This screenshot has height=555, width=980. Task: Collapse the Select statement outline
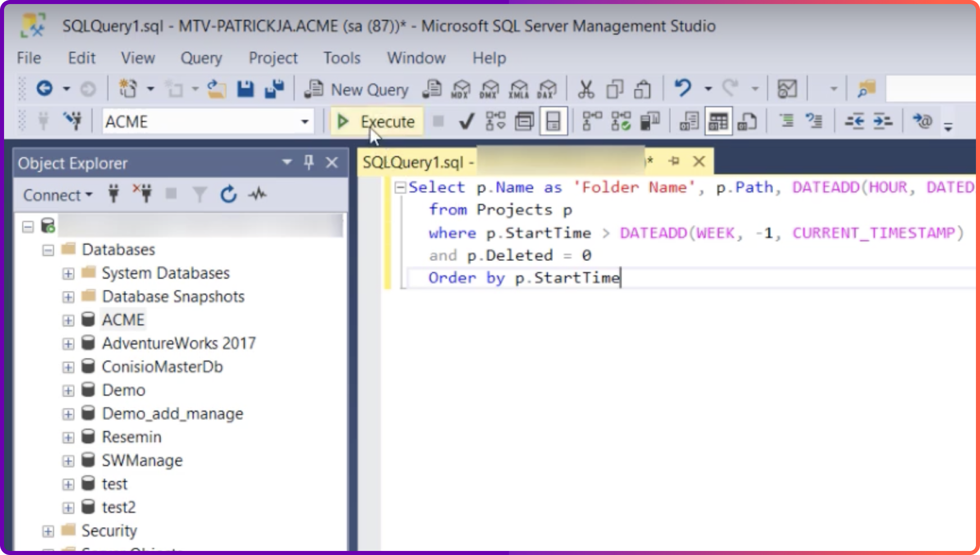pyautogui.click(x=400, y=188)
